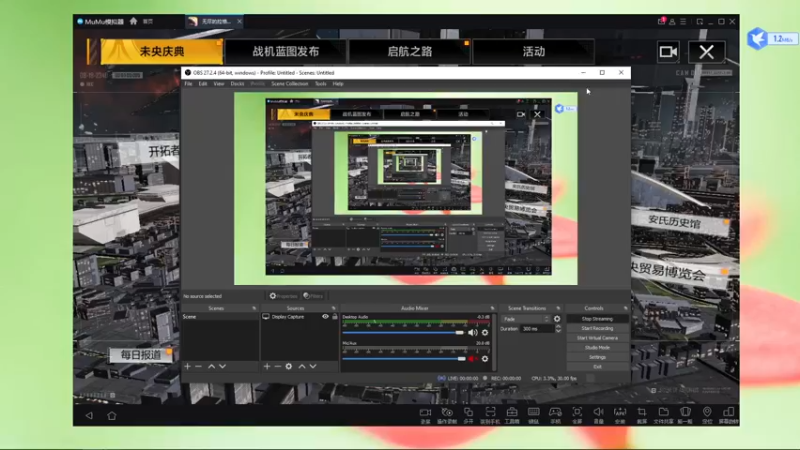This screenshot has height=450, width=800.
Task: Click the game's video camera icon
Action: tap(668, 52)
